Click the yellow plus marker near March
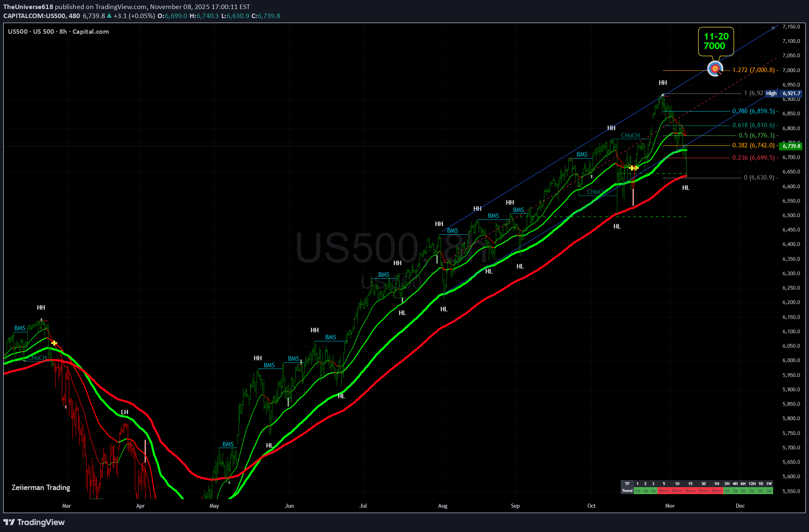This screenshot has height=532, width=809. [54, 343]
